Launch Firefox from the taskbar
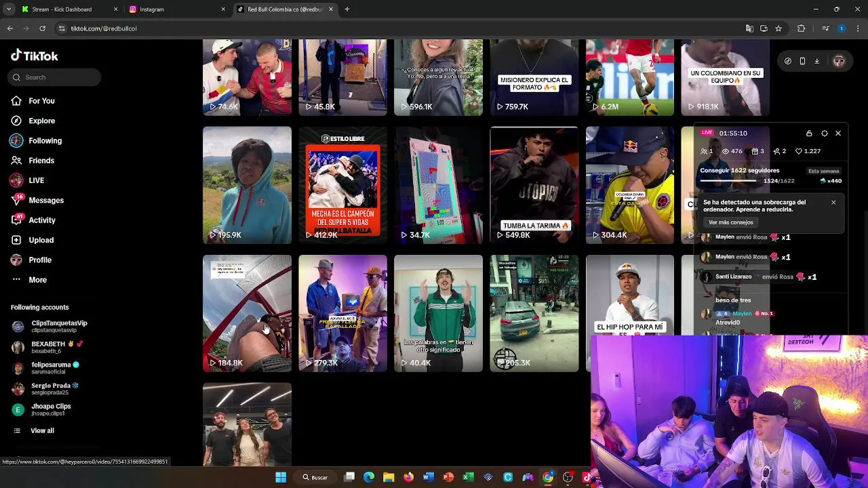 [x=408, y=477]
